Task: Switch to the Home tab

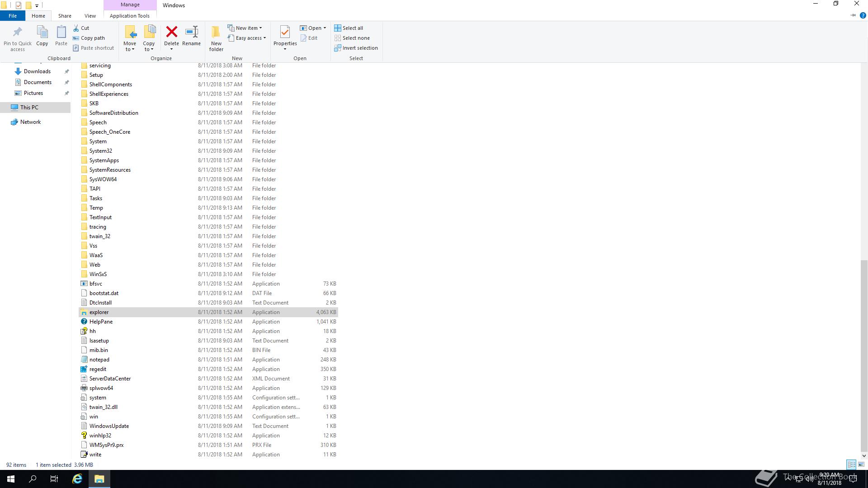Action: pos(38,16)
